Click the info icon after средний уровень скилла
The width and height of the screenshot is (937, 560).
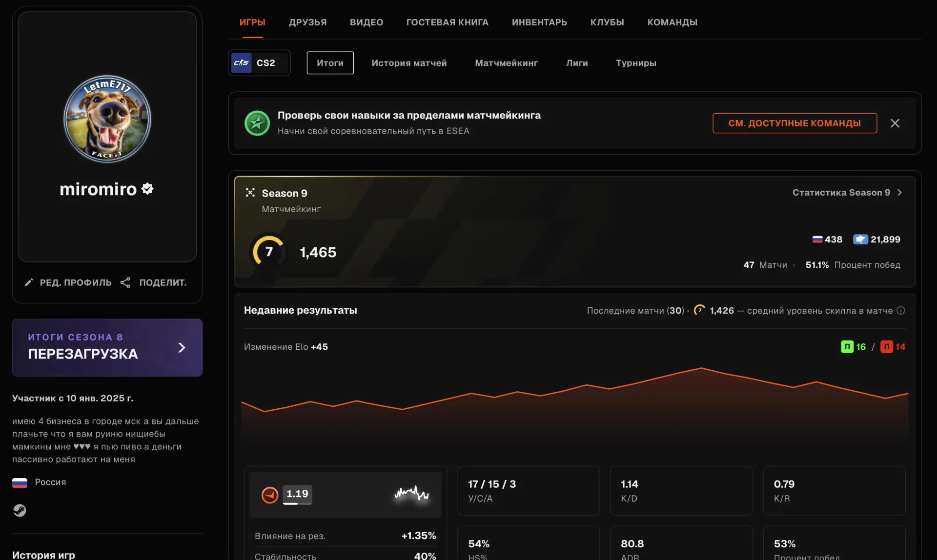click(901, 310)
